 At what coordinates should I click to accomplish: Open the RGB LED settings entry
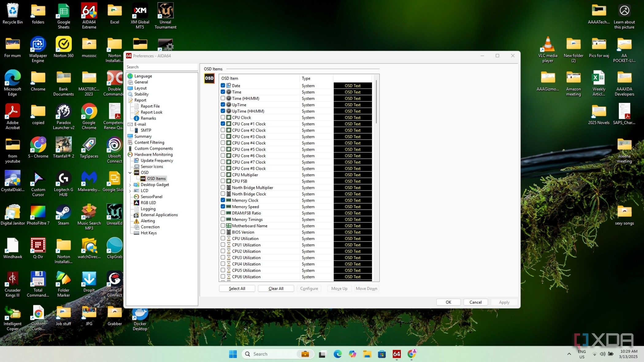point(148,203)
